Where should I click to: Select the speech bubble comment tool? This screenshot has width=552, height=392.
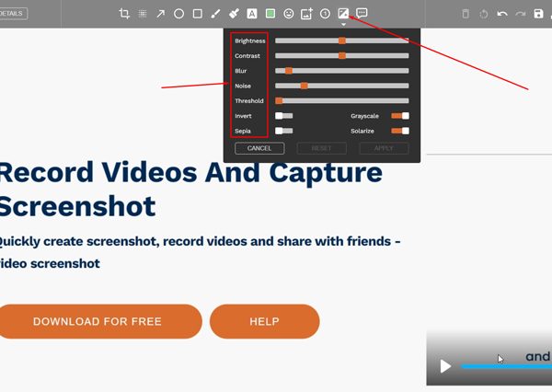point(362,14)
